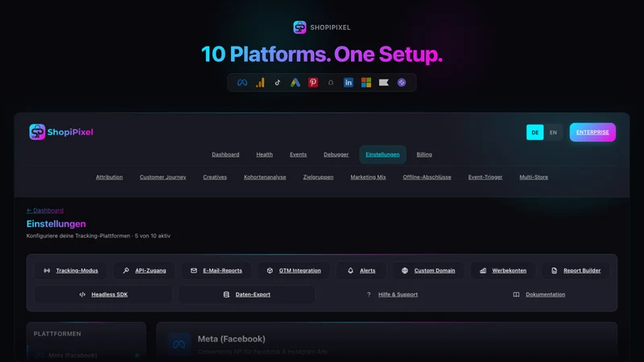Go to Attribution section

coord(109,177)
